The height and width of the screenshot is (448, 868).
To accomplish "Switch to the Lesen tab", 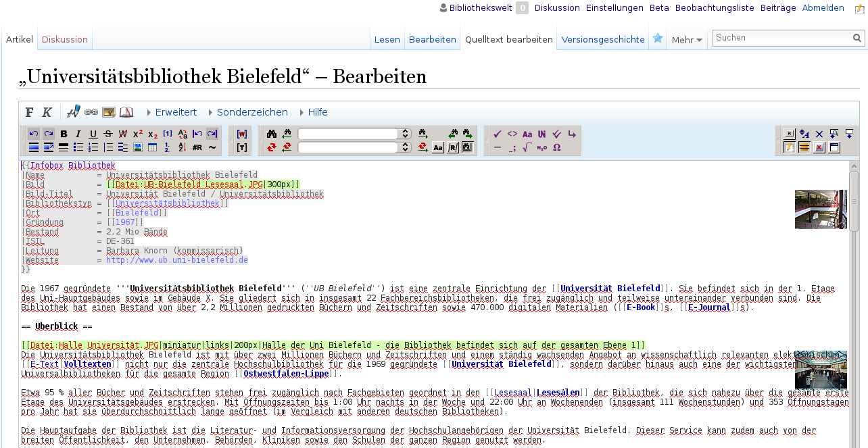I will pos(387,39).
